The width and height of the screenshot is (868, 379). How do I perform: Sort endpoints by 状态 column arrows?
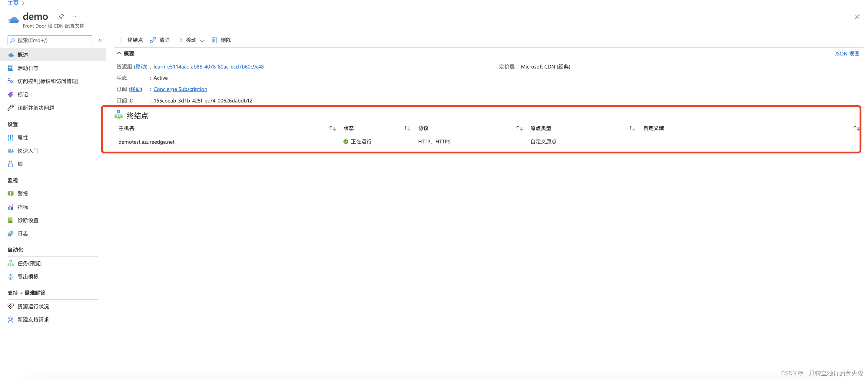click(x=407, y=129)
